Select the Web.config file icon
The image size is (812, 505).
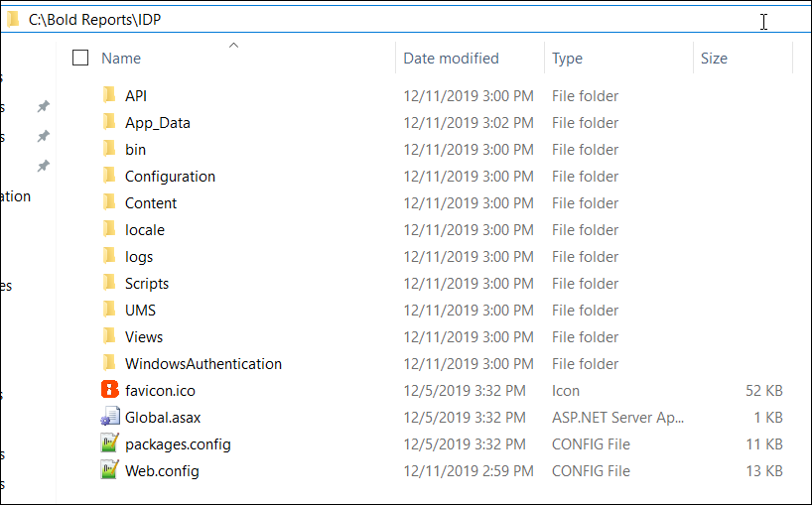click(110, 470)
